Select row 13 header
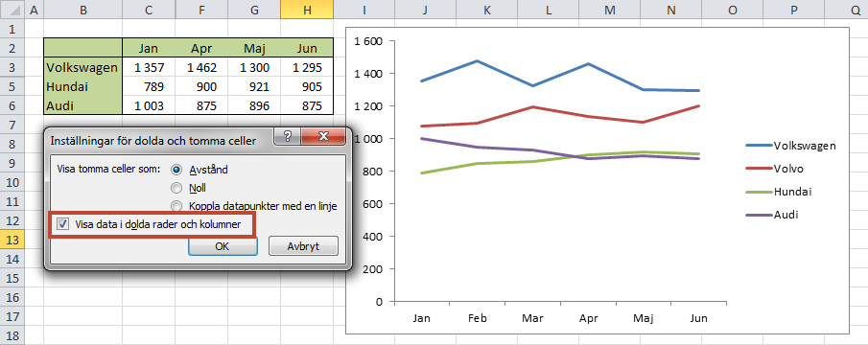868x345 pixels. (x=12, y=240)
